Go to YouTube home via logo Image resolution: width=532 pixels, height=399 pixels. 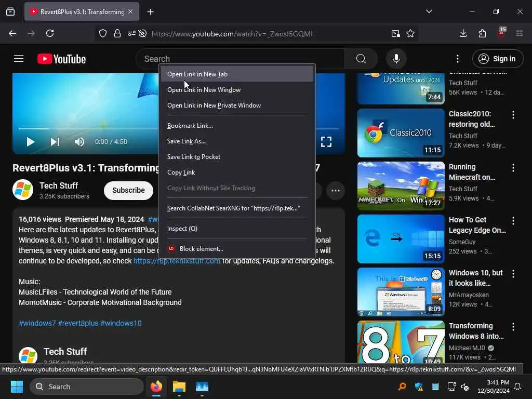tap(61, 59)
